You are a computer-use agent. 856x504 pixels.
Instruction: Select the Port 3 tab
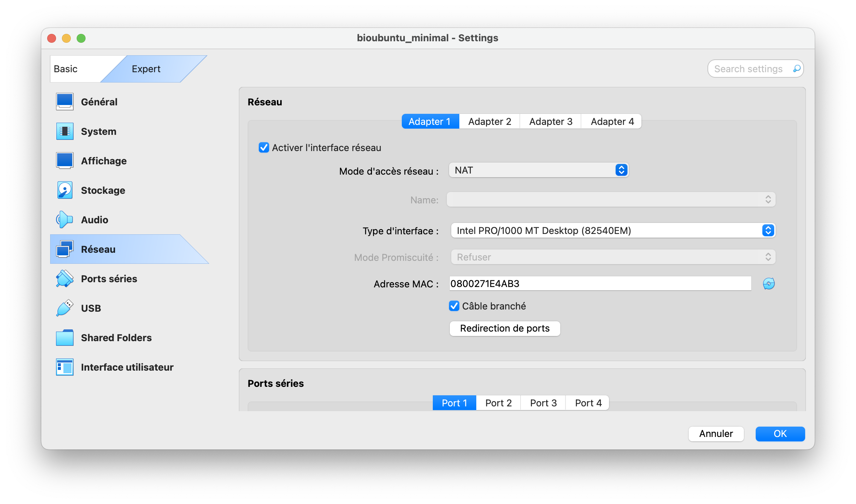[543, 403]
